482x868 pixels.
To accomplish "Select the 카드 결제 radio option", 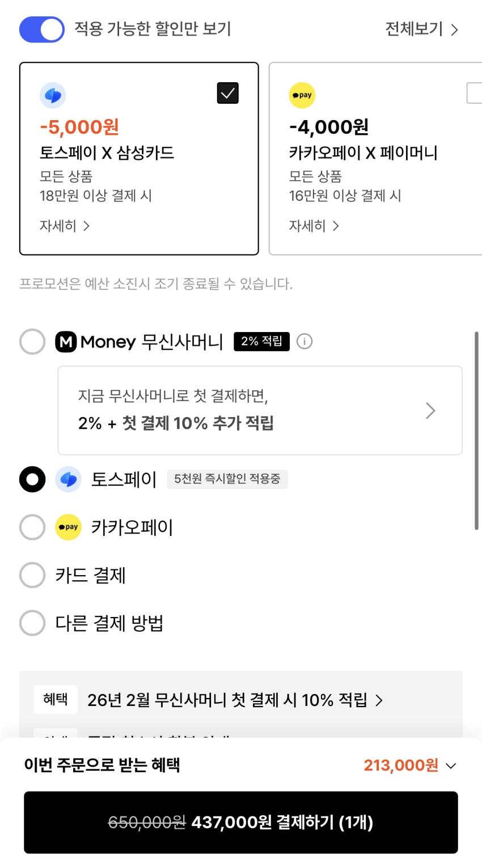I will [x=32, y=575].
